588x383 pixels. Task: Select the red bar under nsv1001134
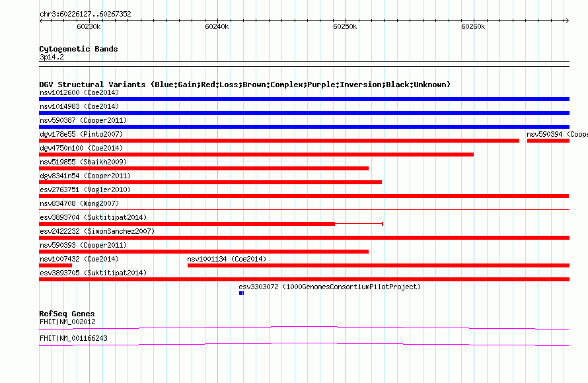pyautogui.click(x=379, y=265)
